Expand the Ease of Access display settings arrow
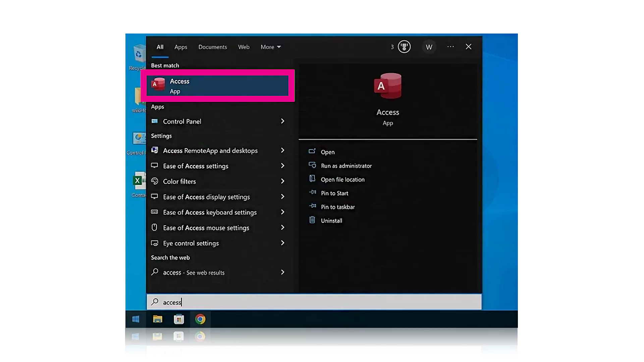This screenshot has width=644, height=362. (282, 196)
